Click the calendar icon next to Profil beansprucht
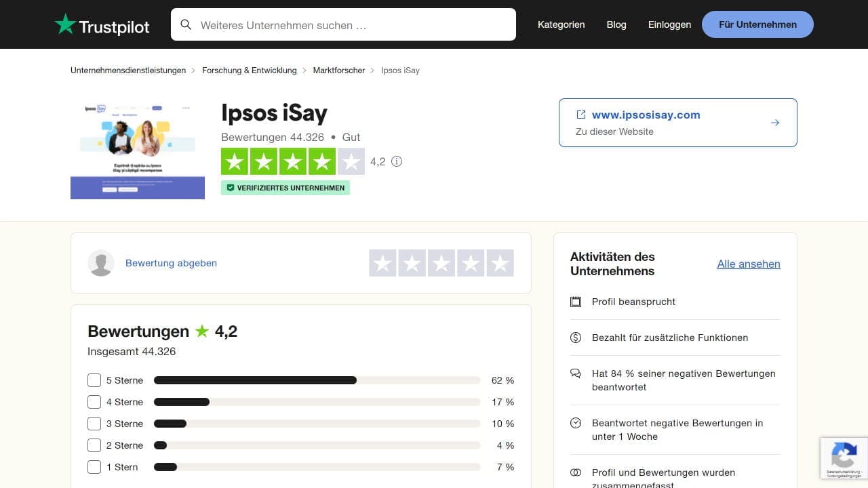 coord(576,302)
